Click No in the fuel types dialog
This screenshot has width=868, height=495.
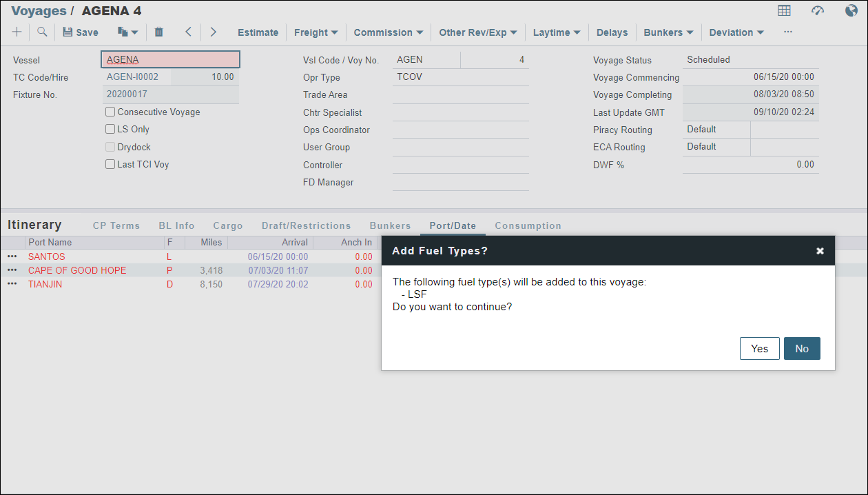tap(802, 348)
